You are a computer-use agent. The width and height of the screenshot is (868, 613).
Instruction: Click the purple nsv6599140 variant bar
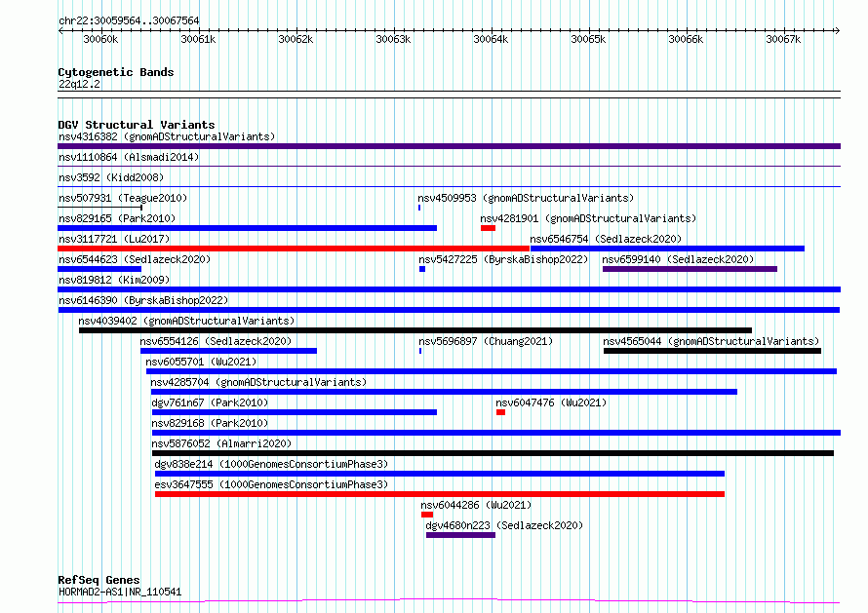pyautogui.click(x=690, y=269)
